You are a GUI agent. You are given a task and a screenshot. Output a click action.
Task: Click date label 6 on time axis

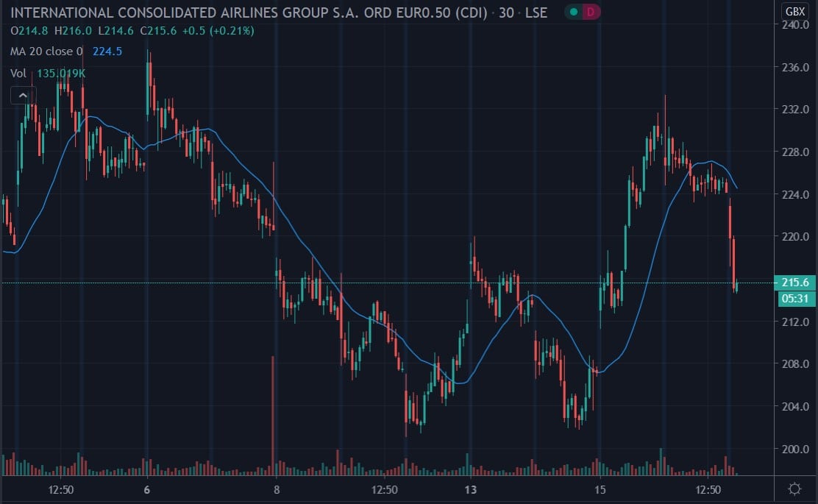(x=147, y=489)
